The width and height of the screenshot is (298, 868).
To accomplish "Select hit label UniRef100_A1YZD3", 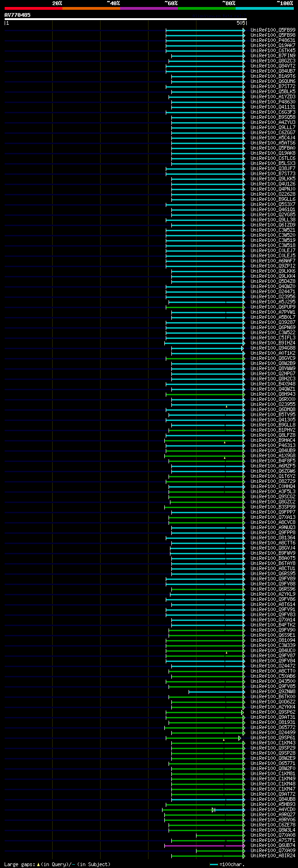I will coord(273,96).
